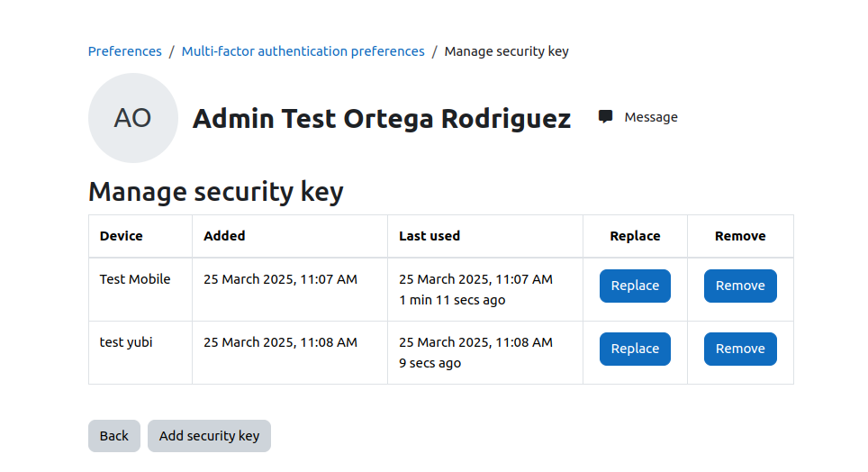868x472 pixels.
Task: Click the Manage security key heading
Action: coord(216,192)
